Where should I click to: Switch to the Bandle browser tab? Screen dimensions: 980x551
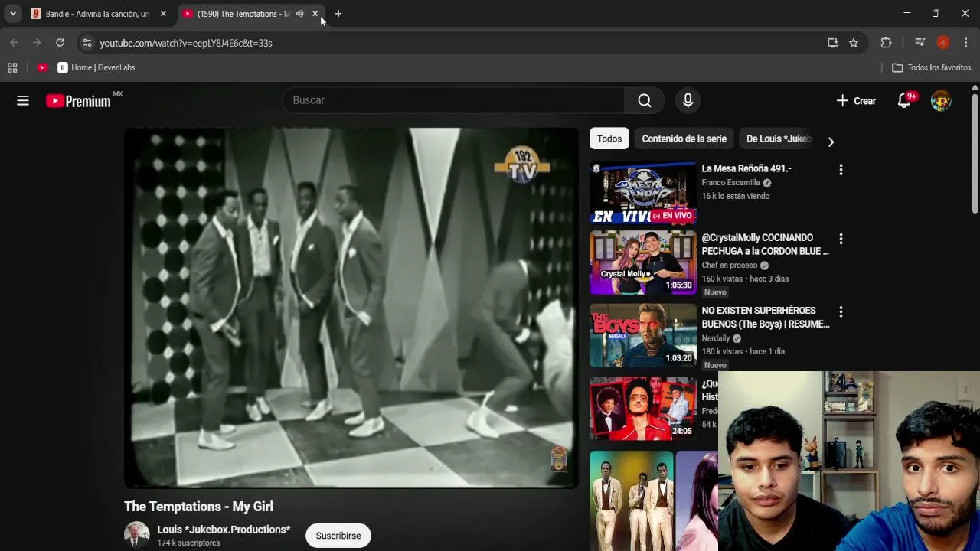click(x=96, y=14)
